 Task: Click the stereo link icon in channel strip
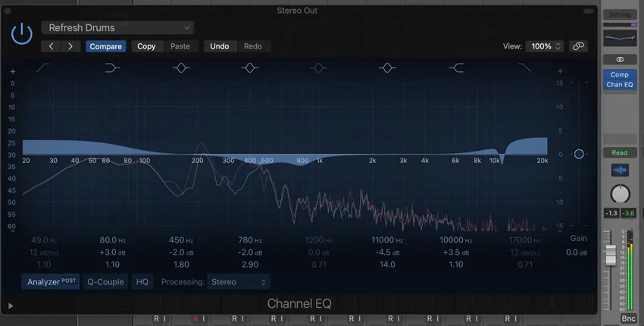[620, 60]
